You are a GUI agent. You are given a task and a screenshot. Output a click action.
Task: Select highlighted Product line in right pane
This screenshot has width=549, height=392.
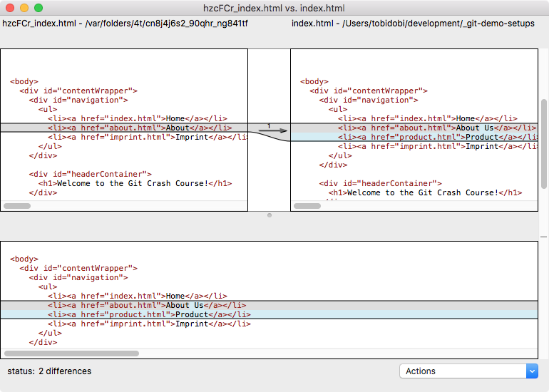435,138
